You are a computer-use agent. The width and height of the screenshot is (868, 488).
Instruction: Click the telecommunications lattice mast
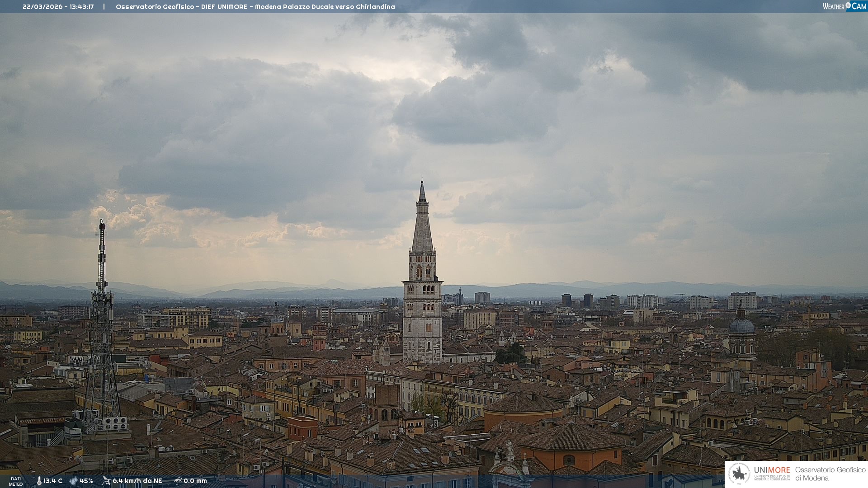(x=102, y=325)
